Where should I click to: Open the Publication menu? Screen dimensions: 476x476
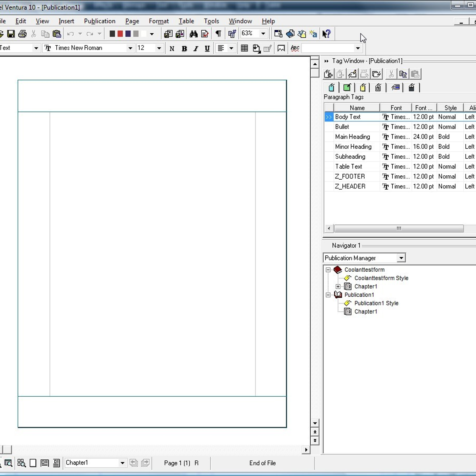tap(100, 21)
